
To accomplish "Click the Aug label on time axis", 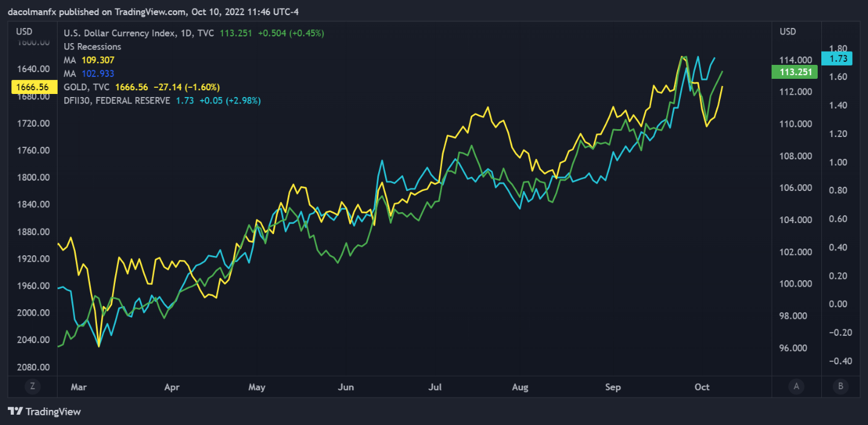I will click(520, 387).
